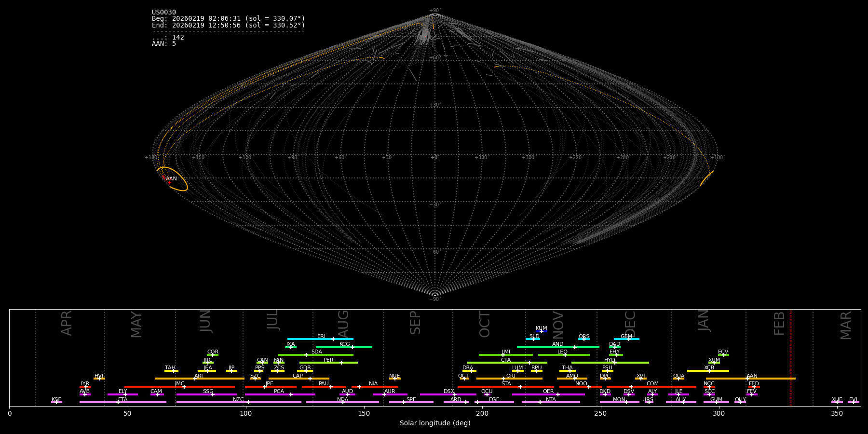Click the SDA shower label

(x=317, y=352)
